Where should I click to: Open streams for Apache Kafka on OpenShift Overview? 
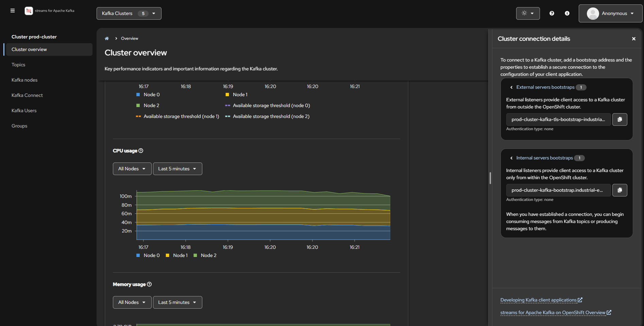(x=556, y=312)
